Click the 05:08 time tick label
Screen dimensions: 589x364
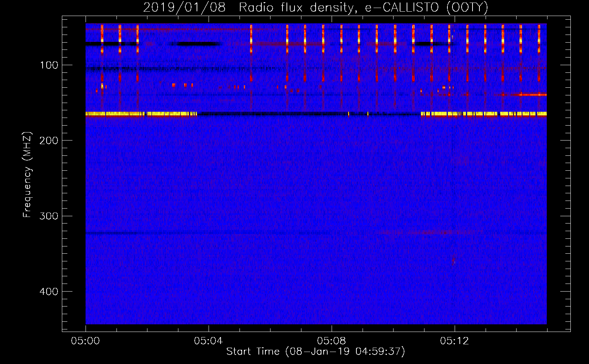332,341
